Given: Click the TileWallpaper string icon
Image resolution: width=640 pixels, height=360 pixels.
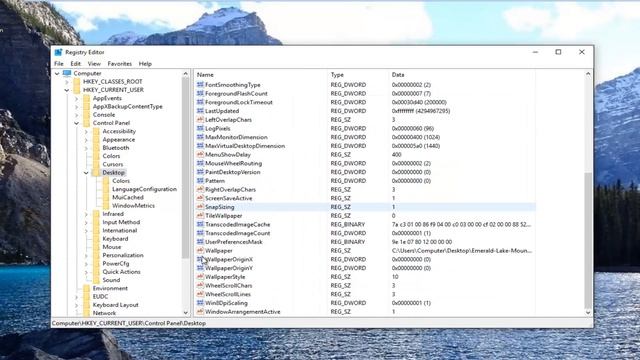Looking at the screenshot, I should [x=200, y=216].
